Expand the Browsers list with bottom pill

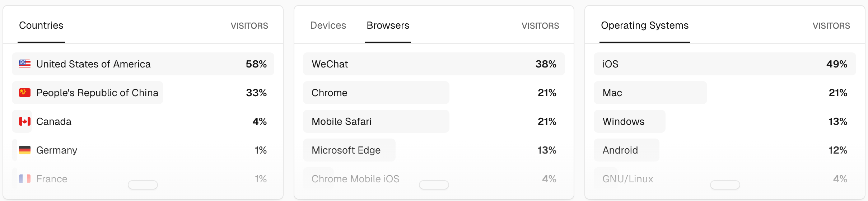(x=434, y=185)
